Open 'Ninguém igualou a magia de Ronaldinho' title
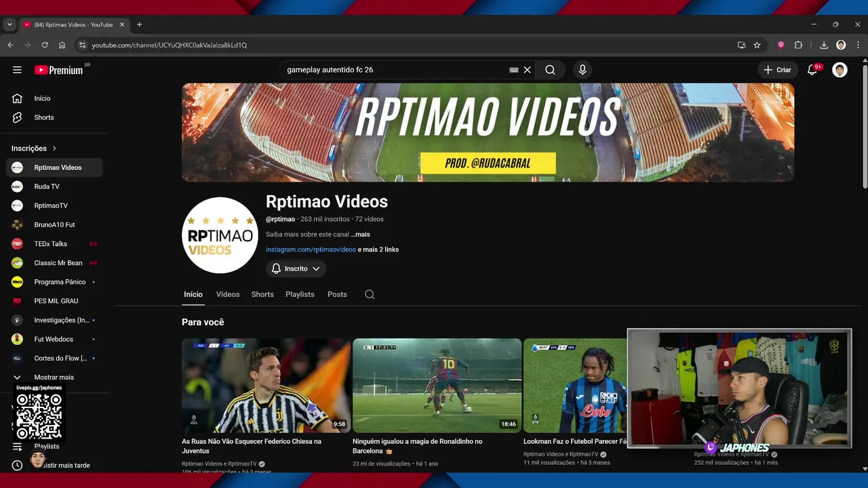This screenshot has width=868, height=488. [x=418, y=446]
